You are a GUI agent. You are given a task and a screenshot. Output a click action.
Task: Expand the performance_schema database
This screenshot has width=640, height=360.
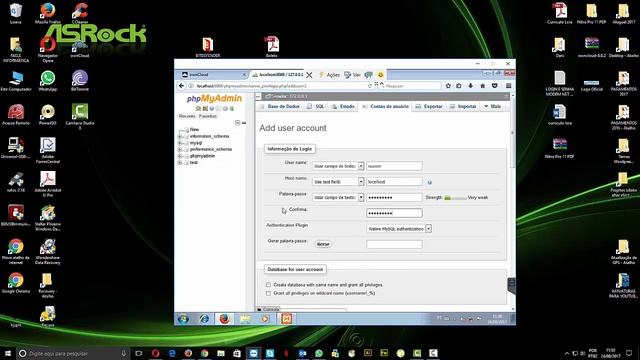coord(180,149)
